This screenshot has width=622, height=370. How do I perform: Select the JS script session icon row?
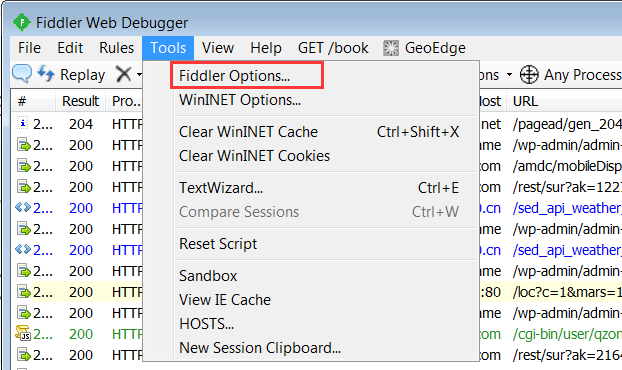(x=78, y=334)
